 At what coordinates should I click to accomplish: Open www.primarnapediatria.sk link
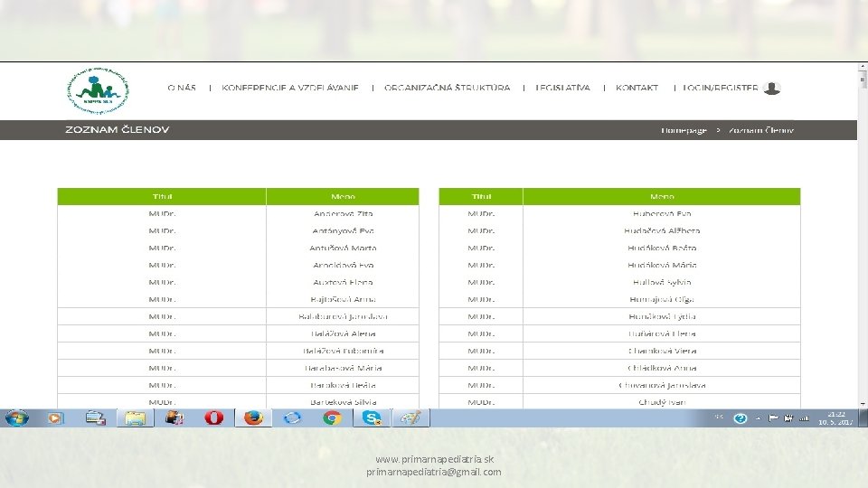pyautogui.click(x=435, y=459)
